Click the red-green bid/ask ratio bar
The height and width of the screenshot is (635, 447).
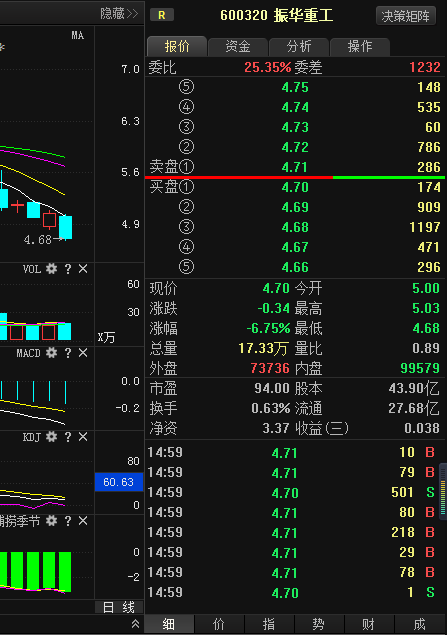[x=295, y=177]
